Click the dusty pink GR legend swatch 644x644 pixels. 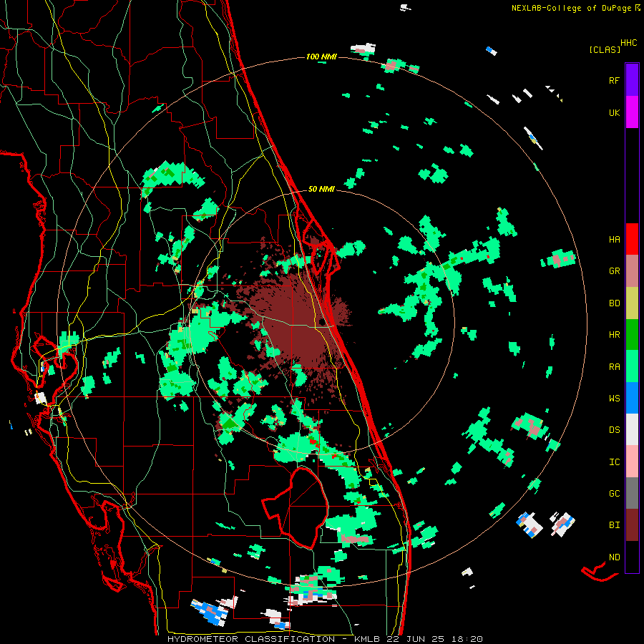pos(632,271)
